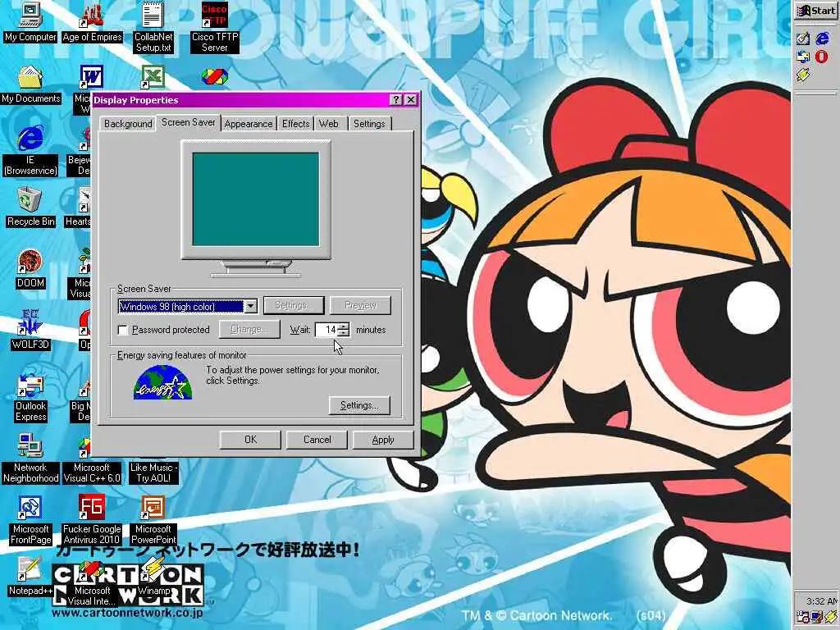Image resolution: width=840 pixels, height=630 pixels.
Task: Select the Microsoft Visual Inte... desktop icon
Action: (x=92, y=582)
